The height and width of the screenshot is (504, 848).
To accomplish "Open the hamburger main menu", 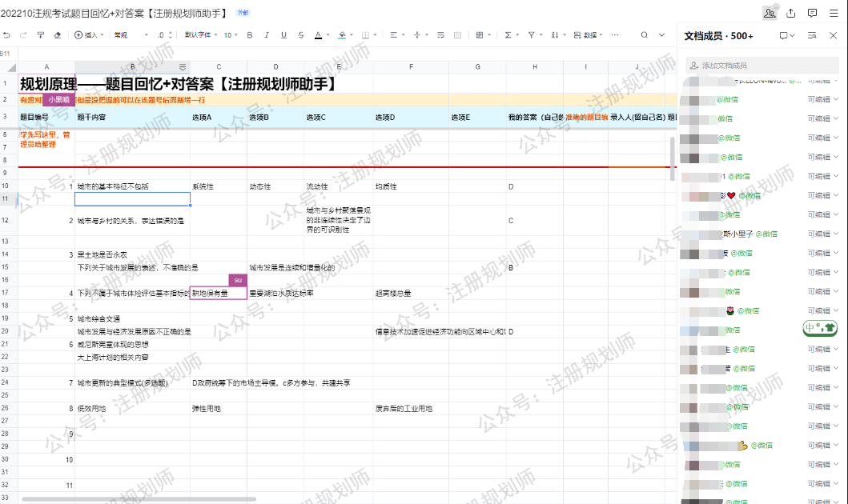I will pos(834,13).
